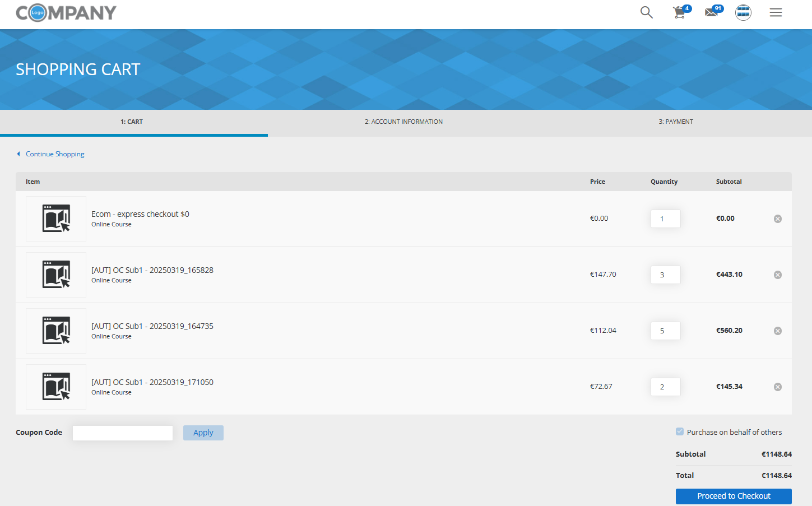Open the shopping cart icon in header
The height and width of the screenshot is (506, 812).
pos(680,12)
